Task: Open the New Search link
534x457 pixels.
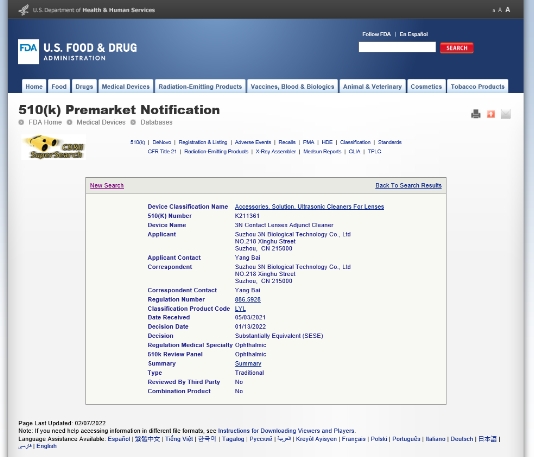Action: (107, 185)
